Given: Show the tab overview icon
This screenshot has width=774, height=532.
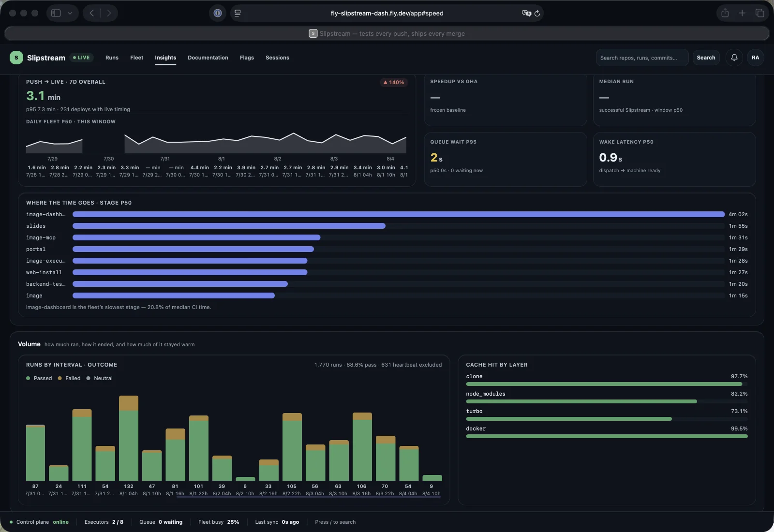Looking at the screenshot, I should 759,13.
